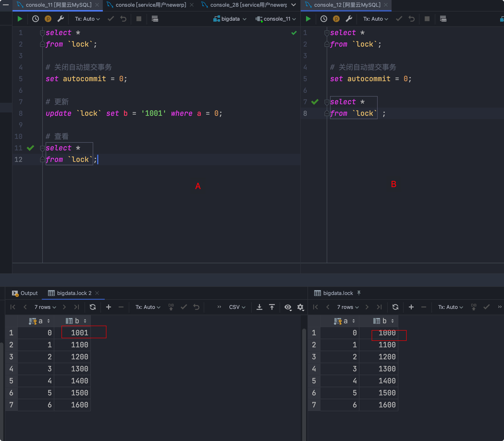
Task: Collapse select fold marker on line 11
Action: (42, 148)
